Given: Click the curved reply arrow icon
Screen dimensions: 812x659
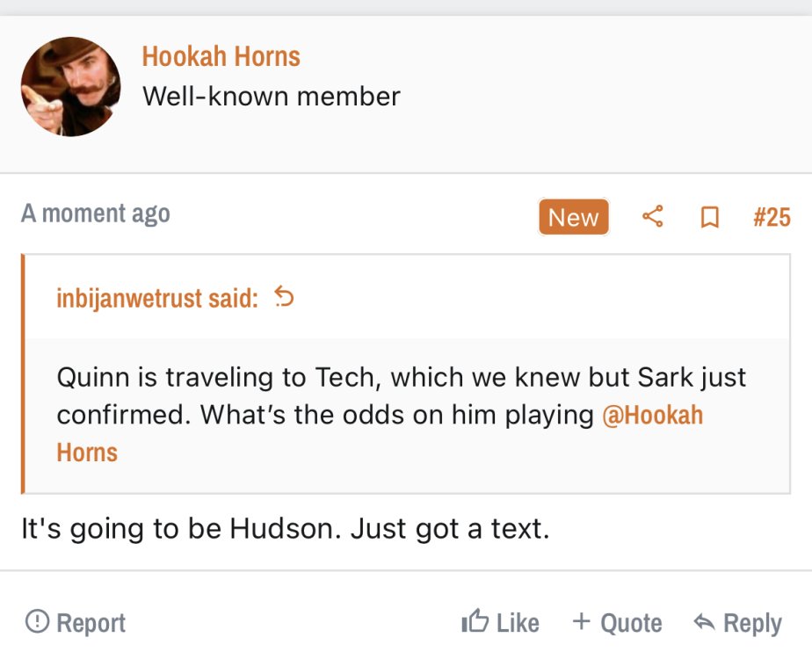Looking at the screenshot, I should click(x=704, y=622).
